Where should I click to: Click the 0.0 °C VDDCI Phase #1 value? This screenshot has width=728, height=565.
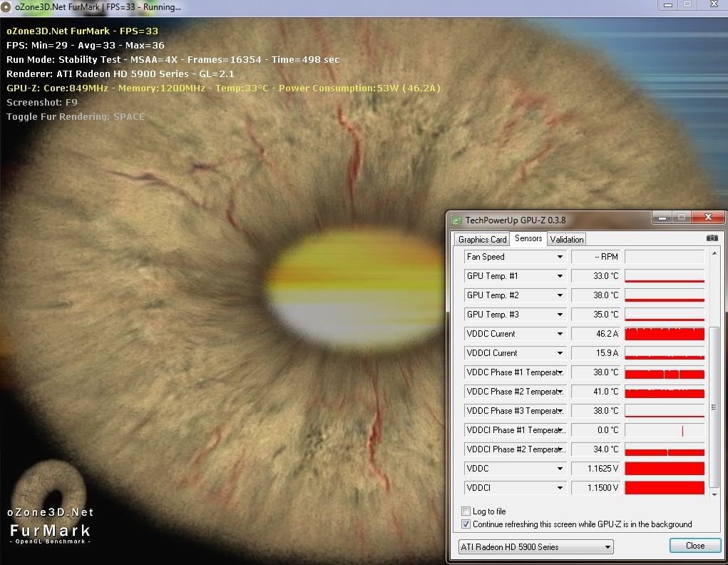pyautogui.click(x=596, y=430)
